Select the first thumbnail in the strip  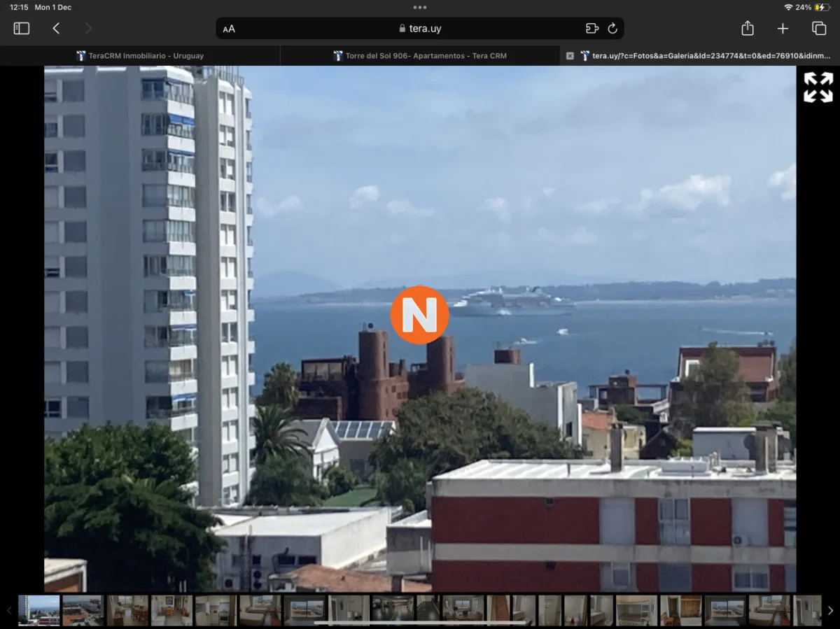[39, 610]
